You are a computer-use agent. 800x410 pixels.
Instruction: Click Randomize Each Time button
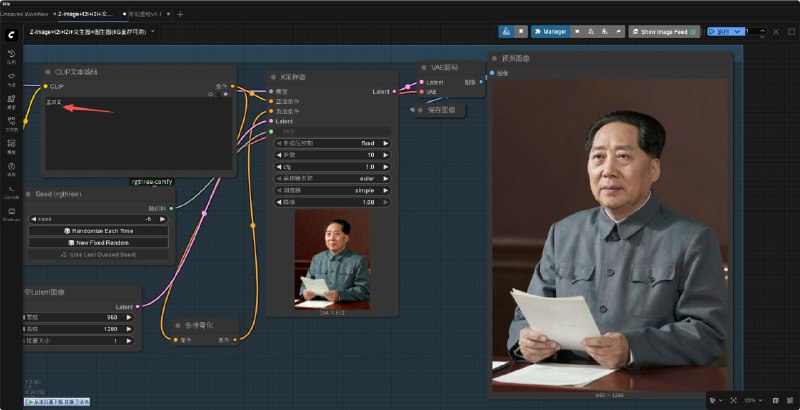(98, 231)
